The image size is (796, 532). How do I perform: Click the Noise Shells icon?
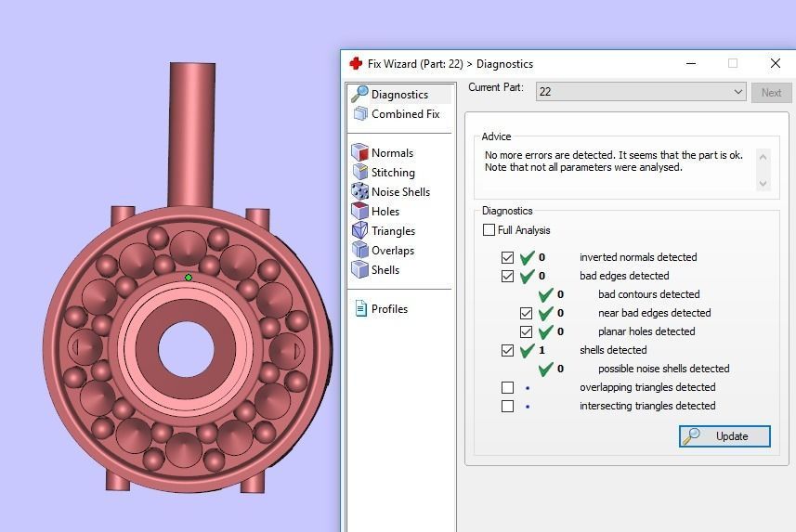(x=360, y=191)
